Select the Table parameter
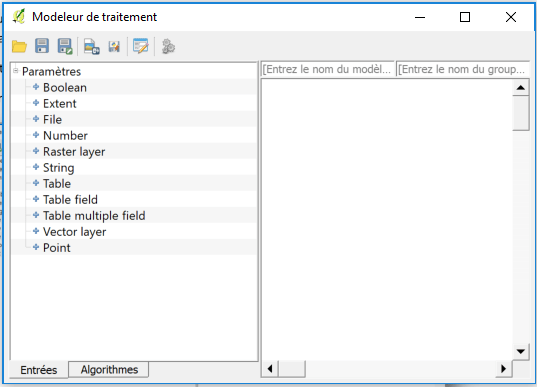 (57, 184)
